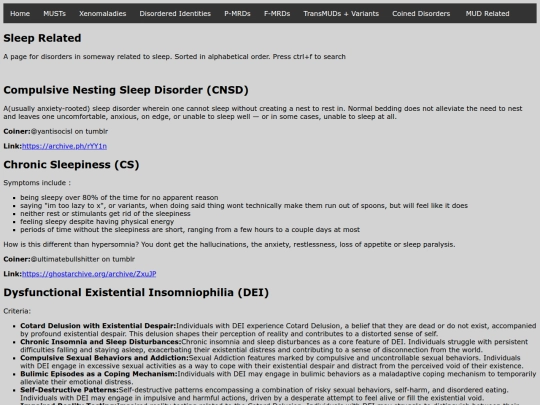Go to Coined Disorders page

click(421, 13)
